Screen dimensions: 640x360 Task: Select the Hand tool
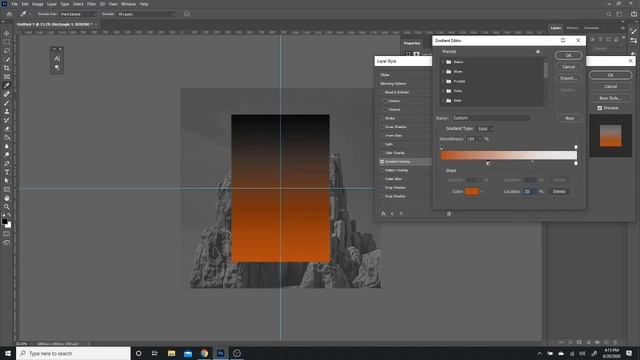pos(7,198)
